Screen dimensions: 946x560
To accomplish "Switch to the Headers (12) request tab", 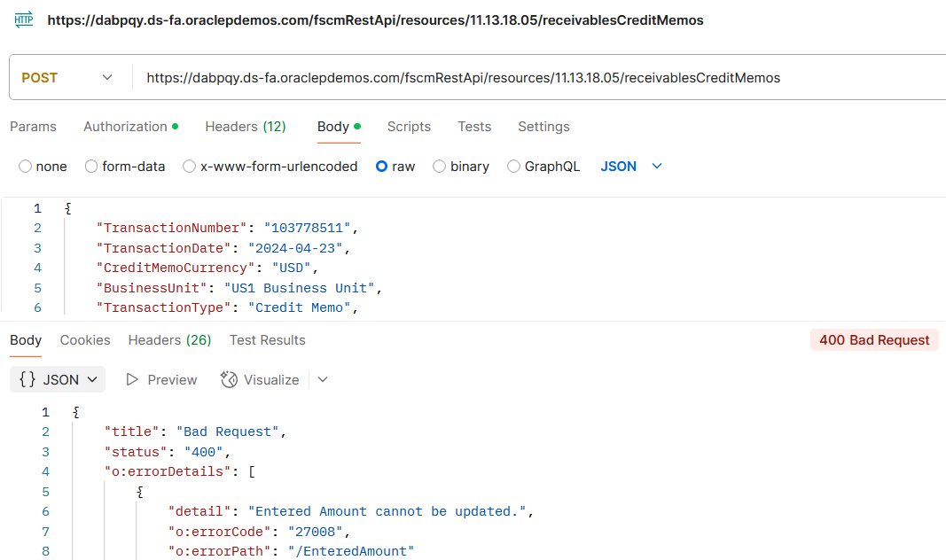I will click(245, 127).
